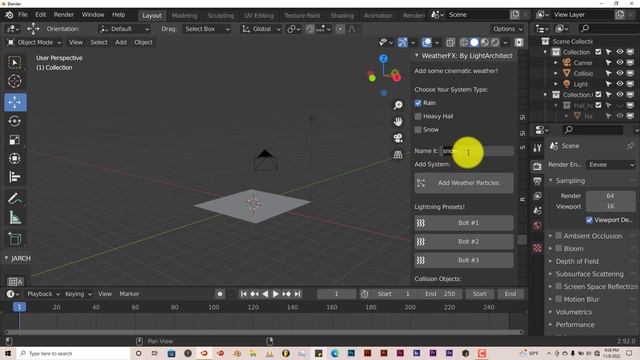Click Add Weather Particles button
The image size is (640, 360).
click(464, 183)
